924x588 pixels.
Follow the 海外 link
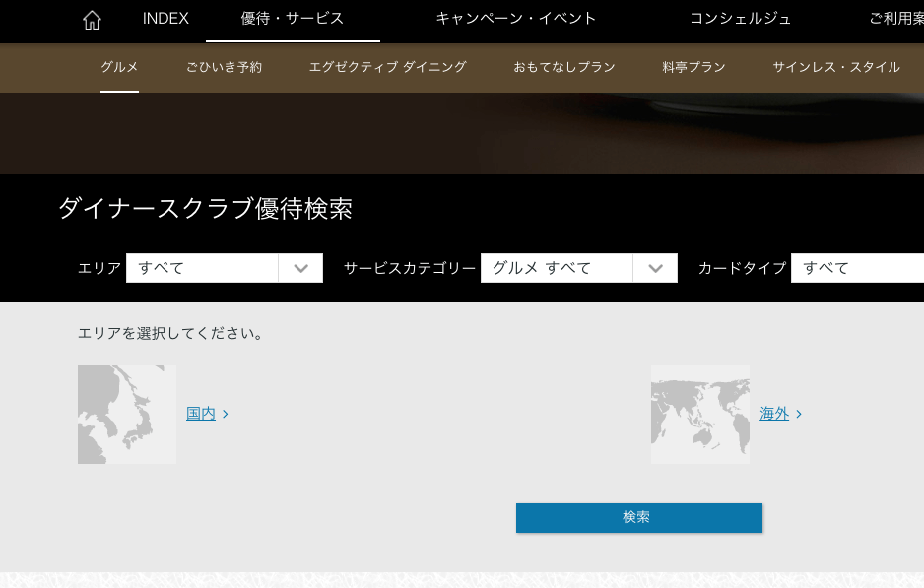(x=774, y=414)
